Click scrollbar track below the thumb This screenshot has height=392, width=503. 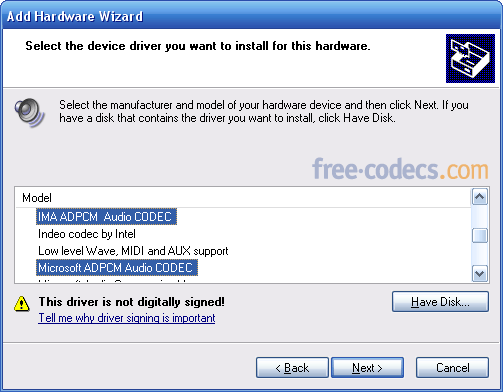(x=480, y=254)
